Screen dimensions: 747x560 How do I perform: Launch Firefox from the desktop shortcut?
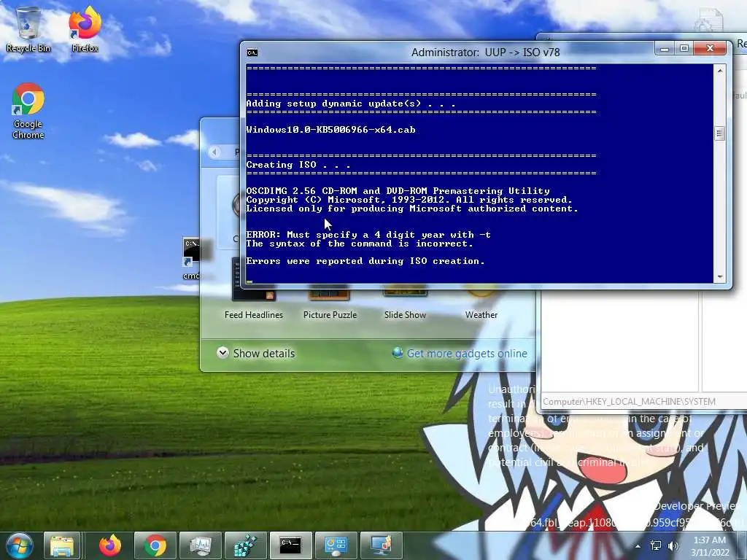coord(85,29)
